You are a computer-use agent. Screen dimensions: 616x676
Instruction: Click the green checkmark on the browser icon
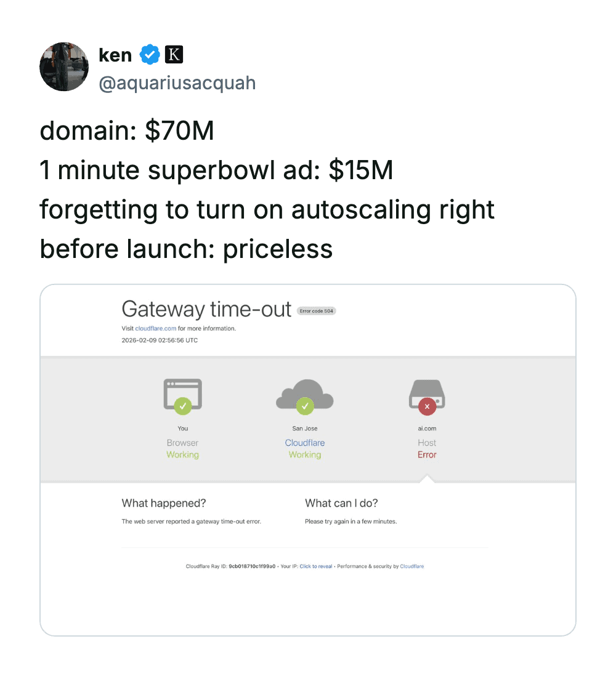pyautogui.click(x=182, y=406)
